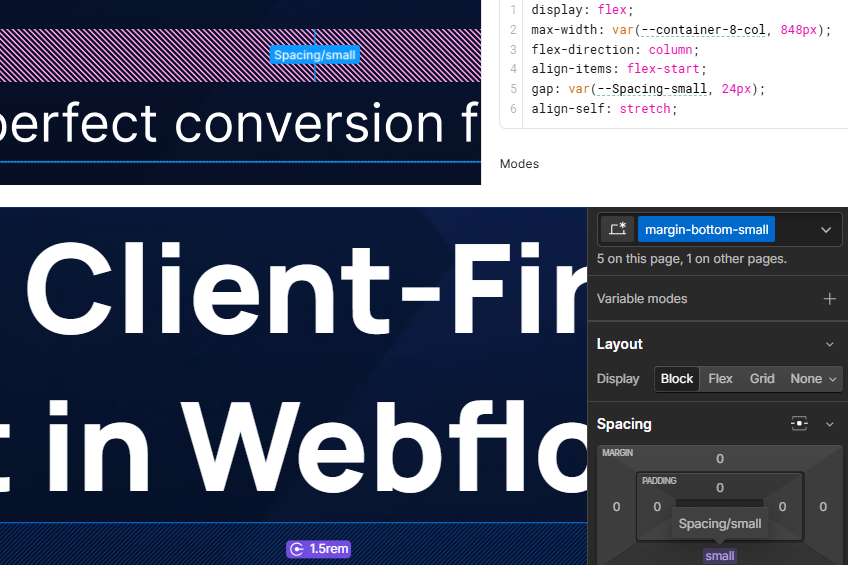Screen dimensions: 848x565
Task: Set display to Flex
Action: [720, 378]
